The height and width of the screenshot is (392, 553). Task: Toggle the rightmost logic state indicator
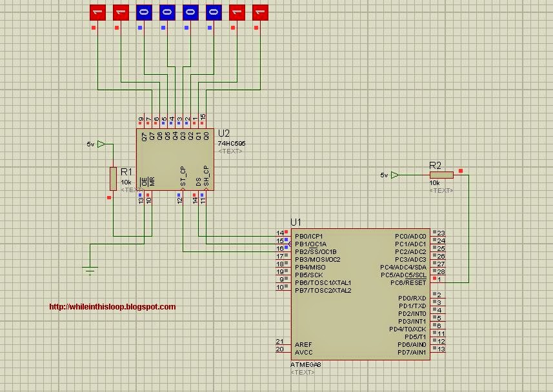point(260,11)
